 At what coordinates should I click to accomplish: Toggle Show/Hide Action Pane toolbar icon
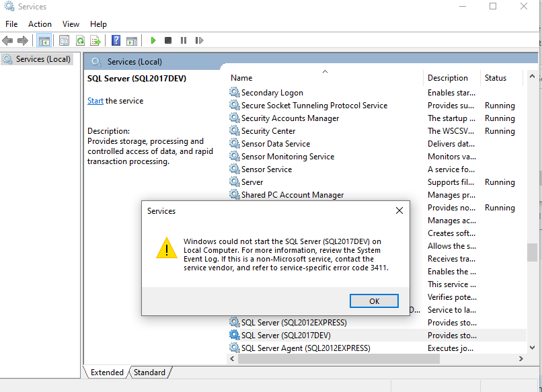point(132,40)
